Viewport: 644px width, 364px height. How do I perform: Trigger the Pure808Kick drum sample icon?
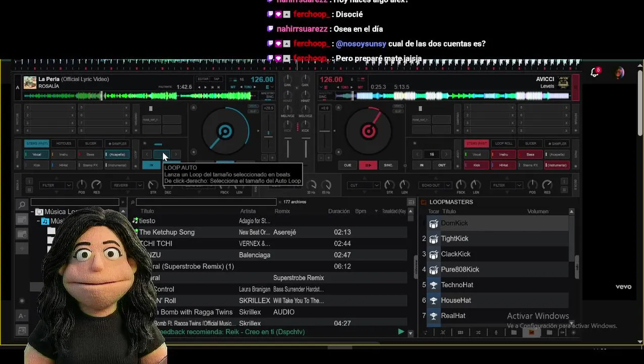tap(433, 269)
